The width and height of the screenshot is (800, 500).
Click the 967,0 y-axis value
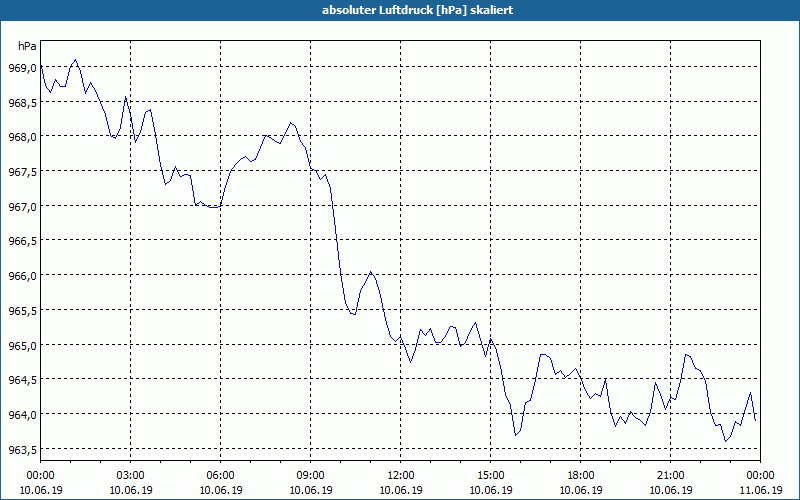point(23,207)
